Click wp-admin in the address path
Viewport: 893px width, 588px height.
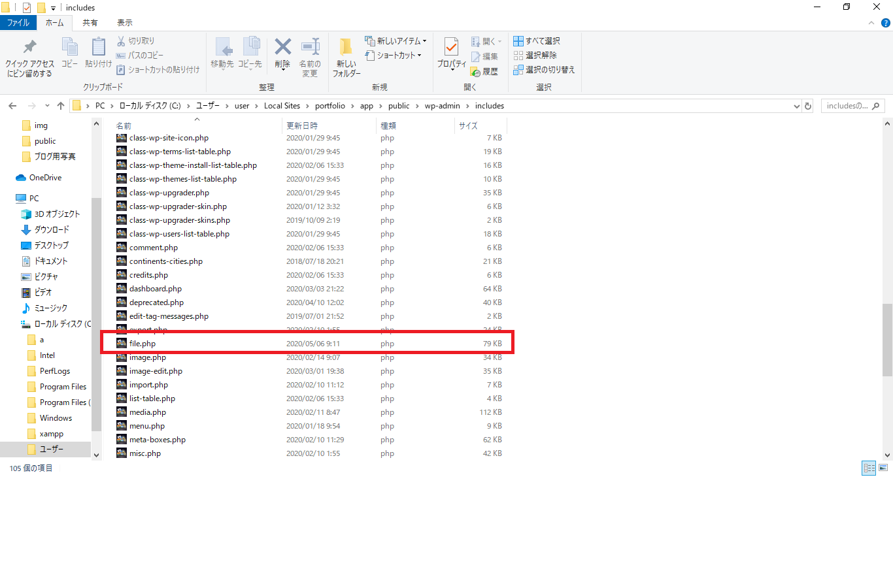click(443, 106)
